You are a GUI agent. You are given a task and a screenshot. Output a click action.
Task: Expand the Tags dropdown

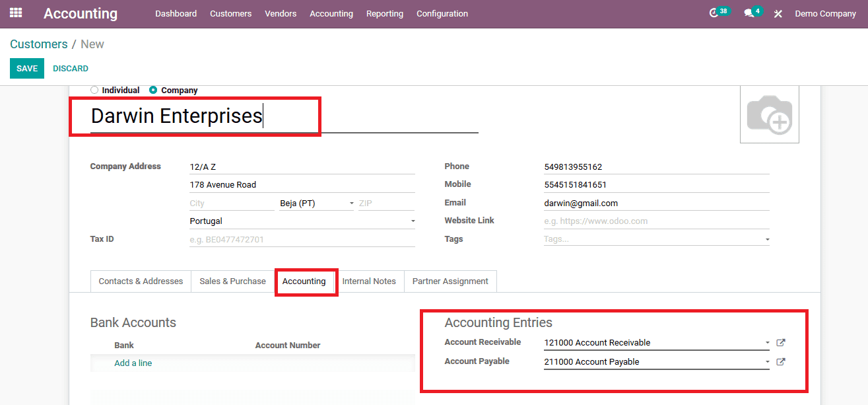(x=767, y=240)
